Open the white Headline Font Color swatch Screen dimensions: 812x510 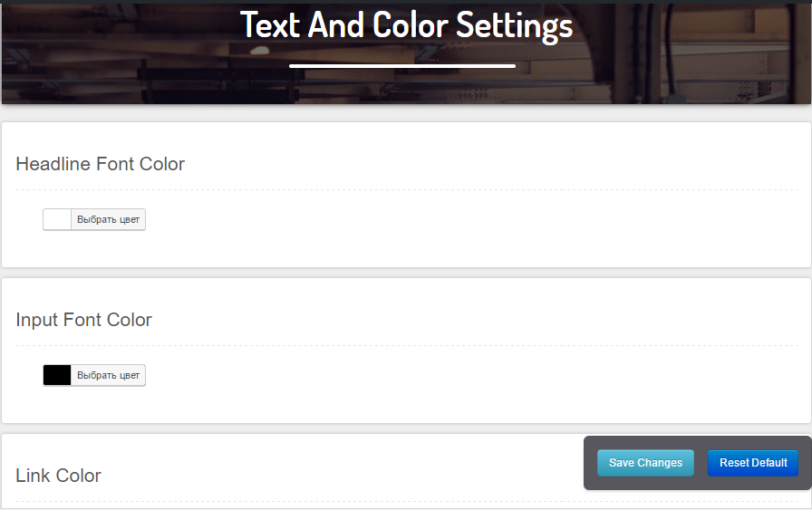(x=57, y=219)
